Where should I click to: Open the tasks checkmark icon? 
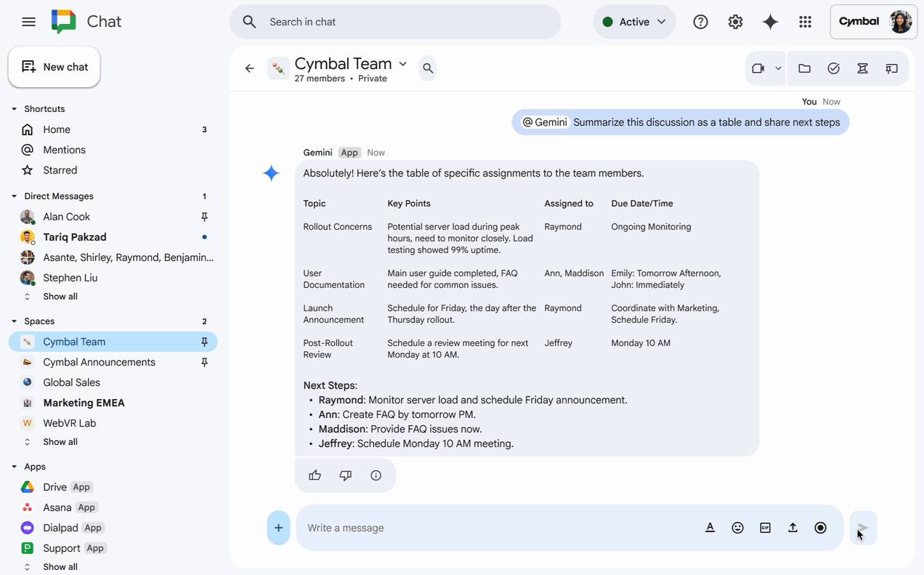833,68
